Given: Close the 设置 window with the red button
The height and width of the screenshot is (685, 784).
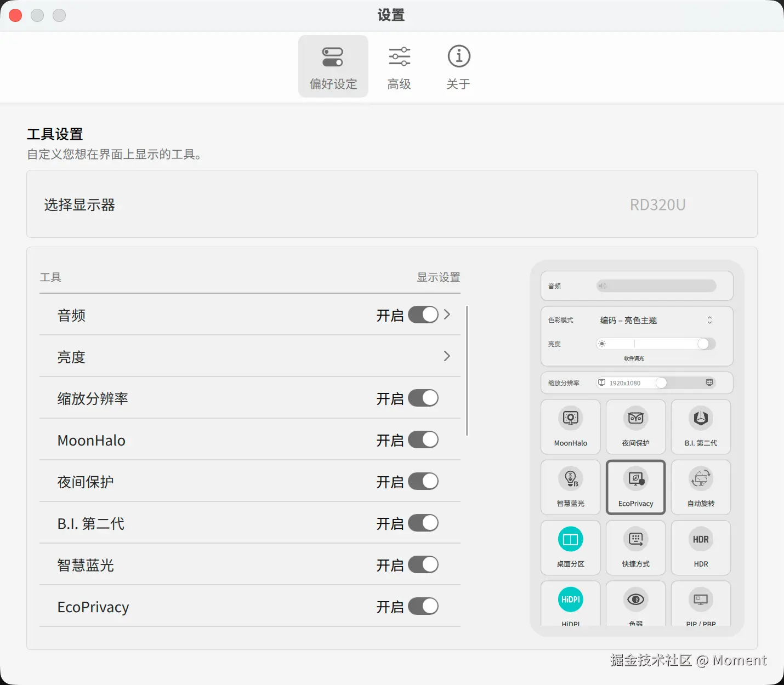Looking at the screenshot, I should 15,15.
